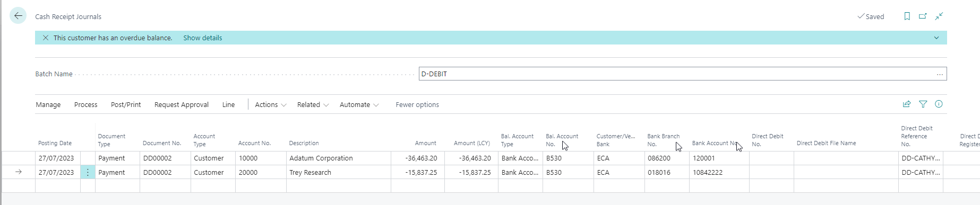
Task: Open page in new window icon
Action: pos(923,16)
